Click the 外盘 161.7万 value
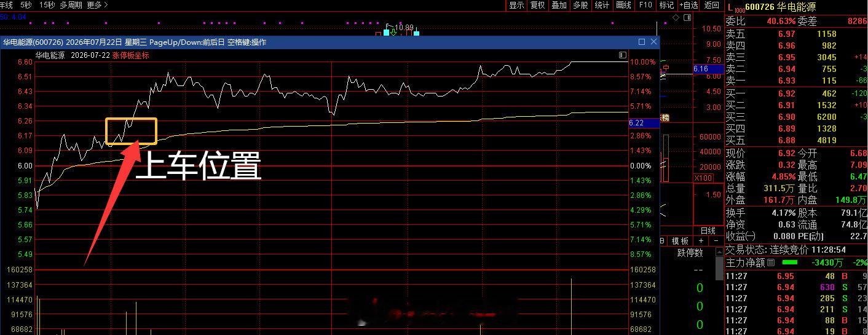Viewport: 868px width, 335px height. point(779,200)
